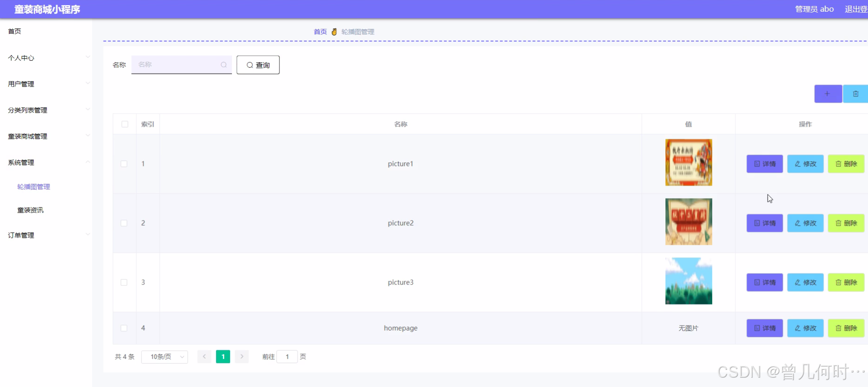Go to next page arrow
Image resolution: width=868 pixels, height=387 pixels.
click(x=242, y=357)
